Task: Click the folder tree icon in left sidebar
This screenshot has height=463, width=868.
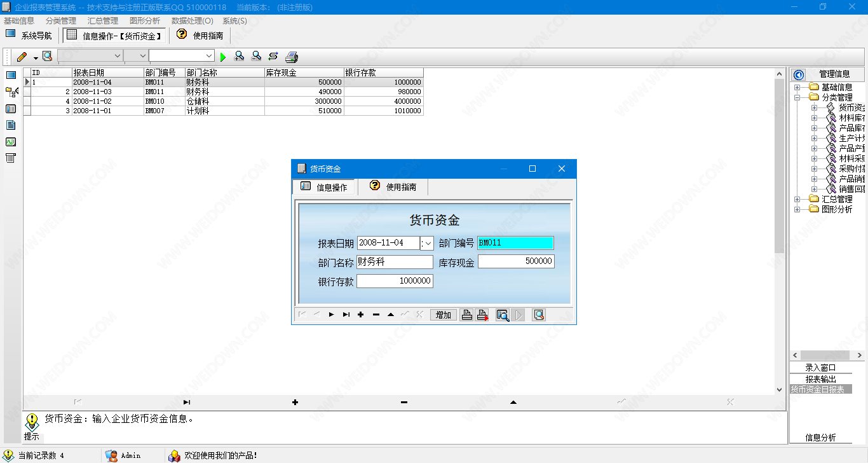Action: [11, 92]
